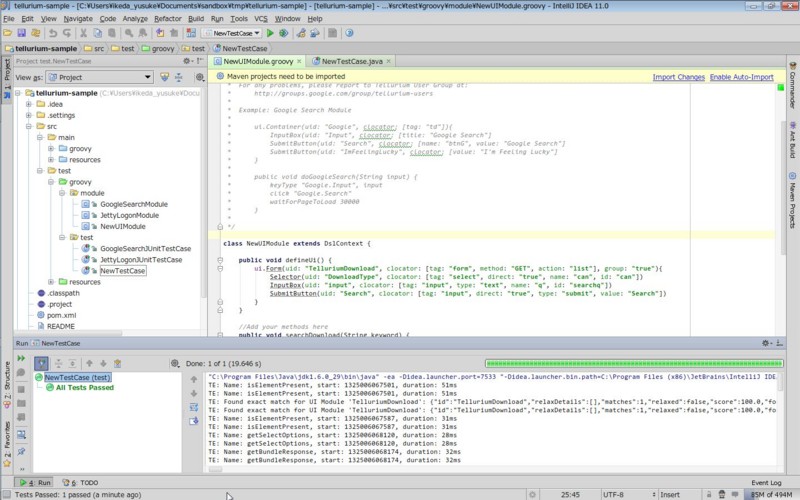
Task: Run NewTestCase with green play icon
Action: 270,33
